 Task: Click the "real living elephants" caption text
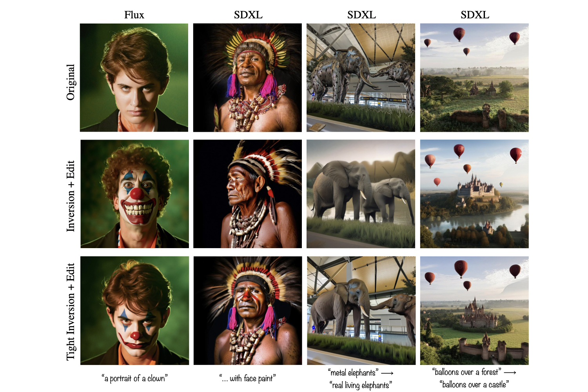(361, 385)
